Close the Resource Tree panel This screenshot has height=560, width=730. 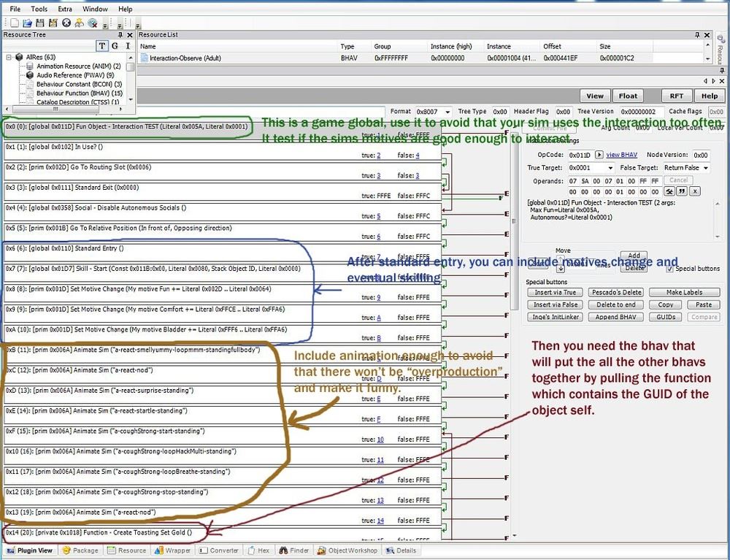pos(130,35)
